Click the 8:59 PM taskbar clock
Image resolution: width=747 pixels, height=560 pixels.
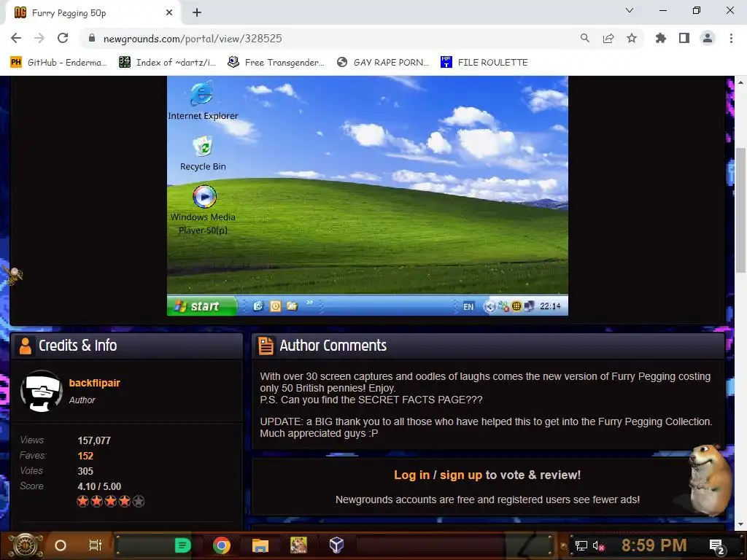coord(654,545)
